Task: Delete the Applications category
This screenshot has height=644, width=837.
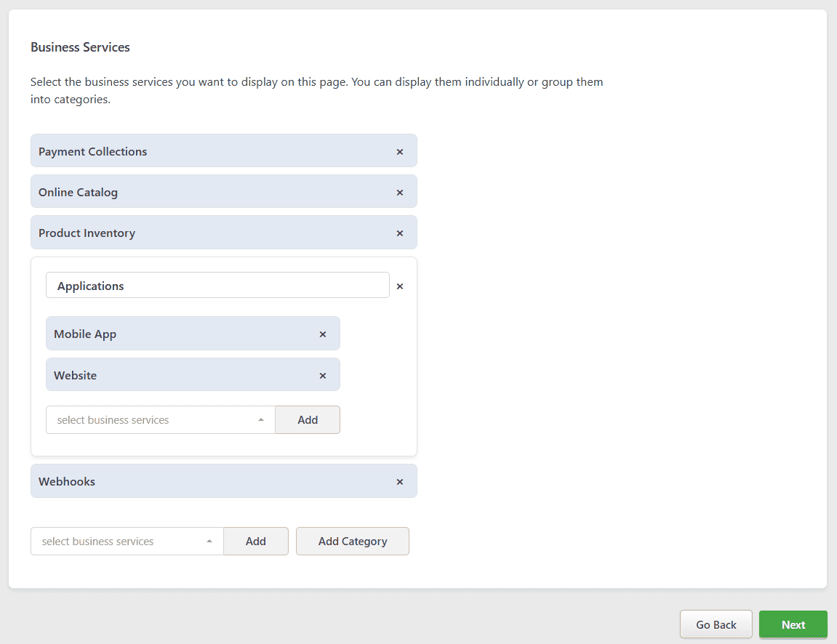Action: tap(399, 286)
